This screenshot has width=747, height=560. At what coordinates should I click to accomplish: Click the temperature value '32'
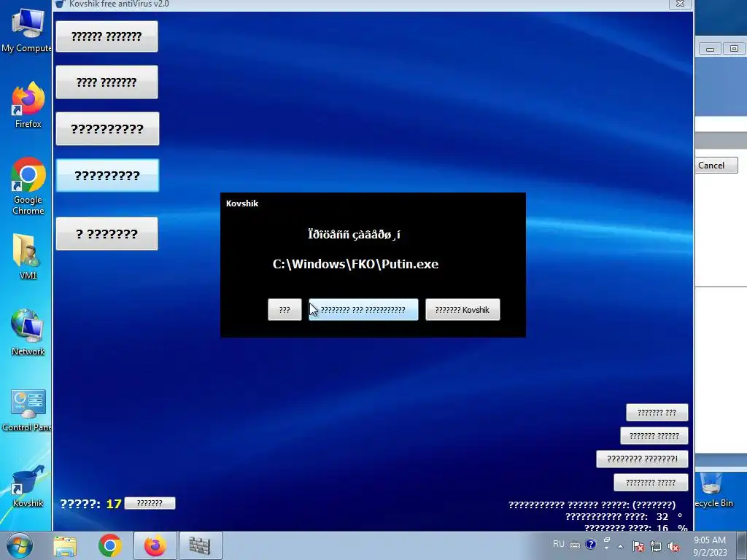point(662,517)
